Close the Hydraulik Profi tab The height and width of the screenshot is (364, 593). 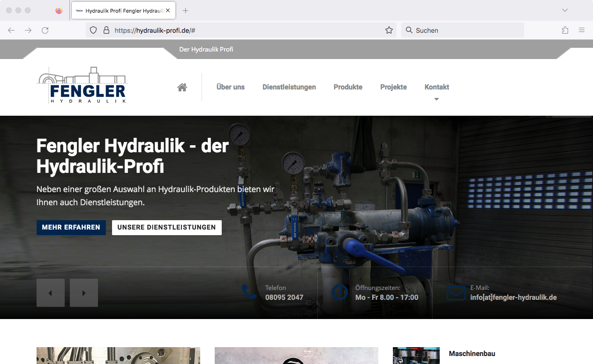(x=168, y=10)
